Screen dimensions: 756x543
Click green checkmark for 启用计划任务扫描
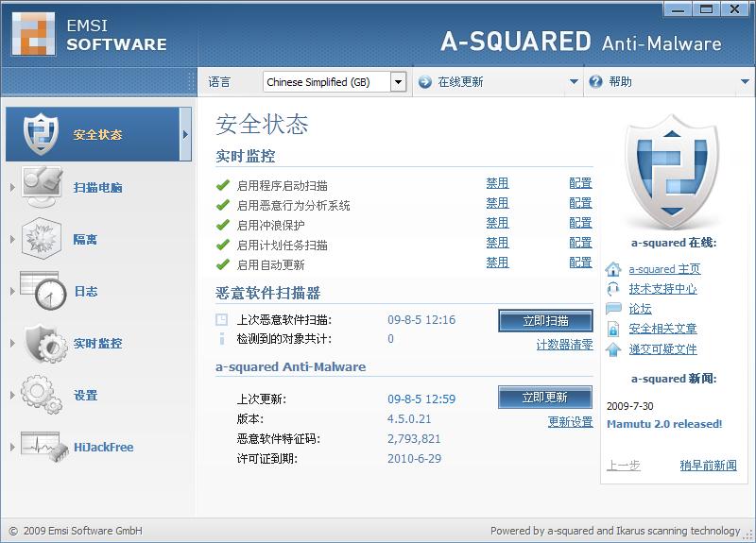(223, 245)
